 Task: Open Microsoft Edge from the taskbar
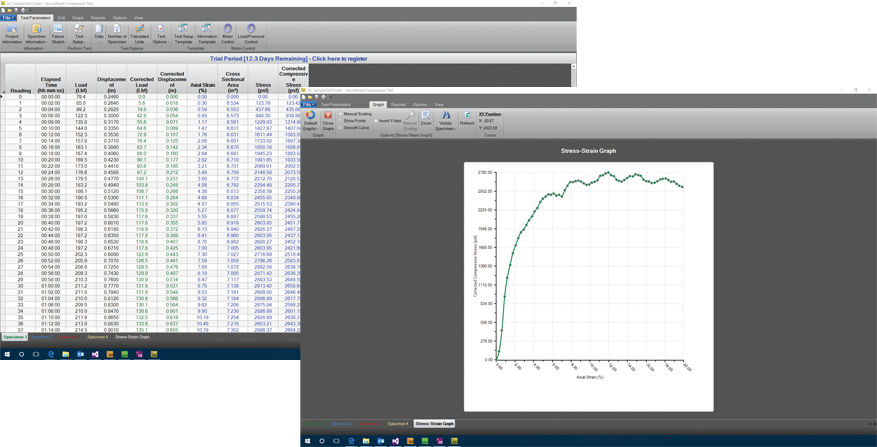coord(51,354)
